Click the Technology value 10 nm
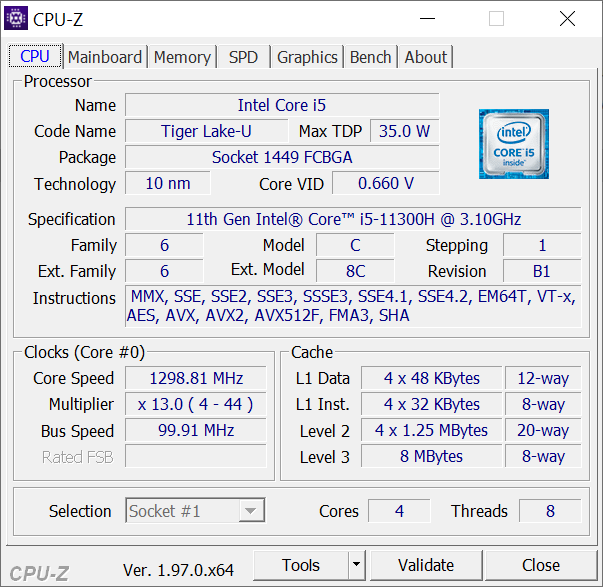 (168, 183)
